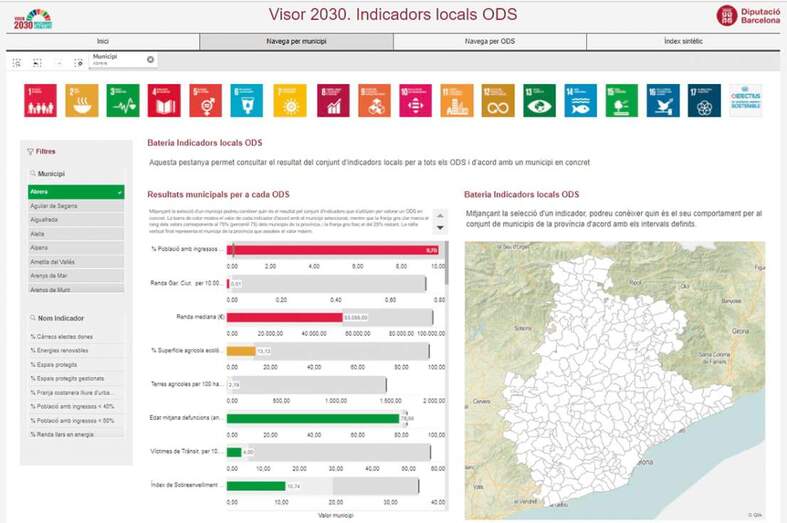
Task: Click SDG 16 Peace and Justice dove icon
Action: coord(663,100)
